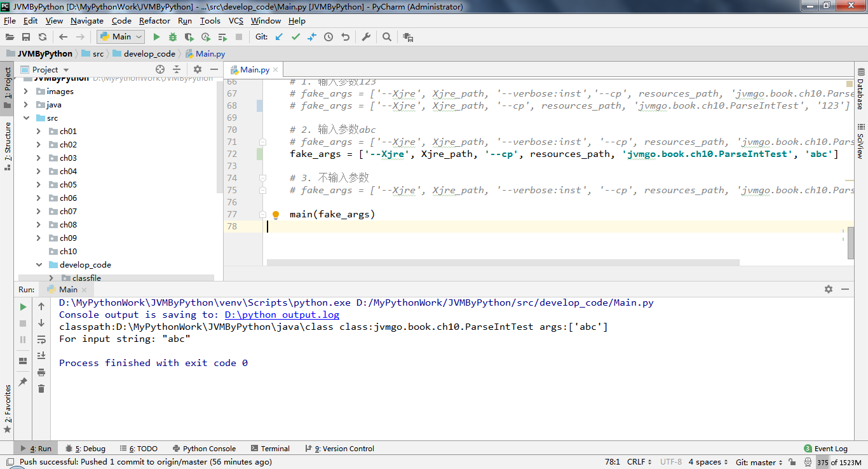Click the locate target icon in Project panel
This screenshot has height=469, width=868.
point(160,69)
